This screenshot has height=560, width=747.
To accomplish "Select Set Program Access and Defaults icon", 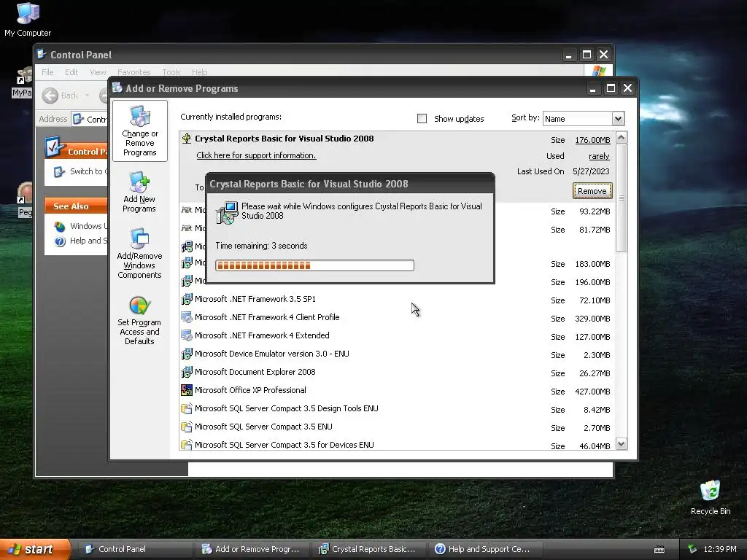I will [x=139, y=320].
